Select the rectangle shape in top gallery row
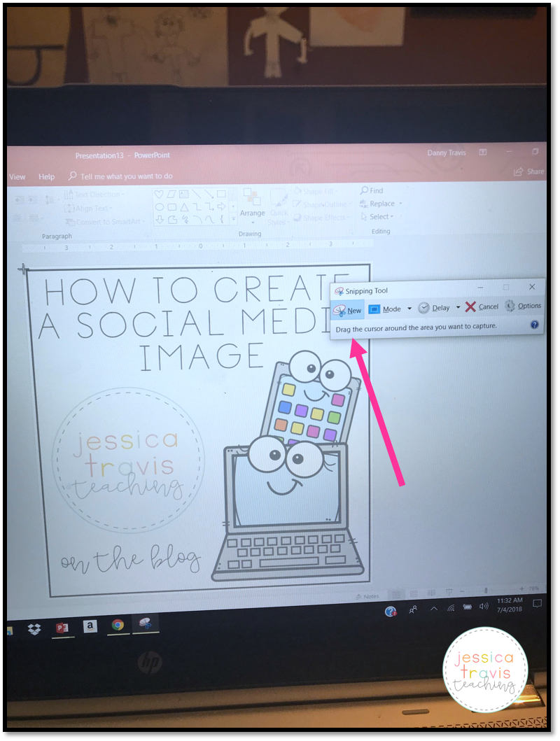Image resolution: width=560 pixels, height=741 pixels. click(x=221, y=194)
